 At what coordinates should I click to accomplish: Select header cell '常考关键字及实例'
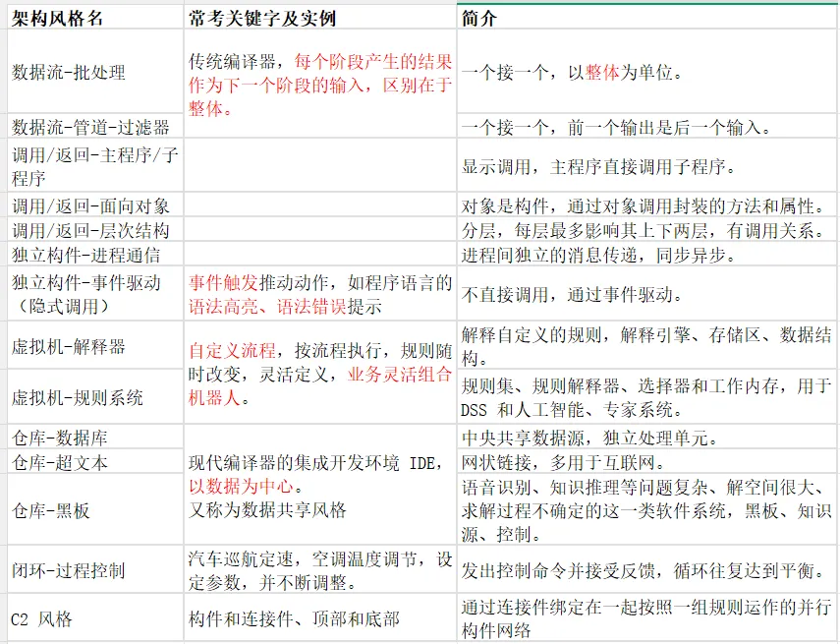tap(320, 19)
